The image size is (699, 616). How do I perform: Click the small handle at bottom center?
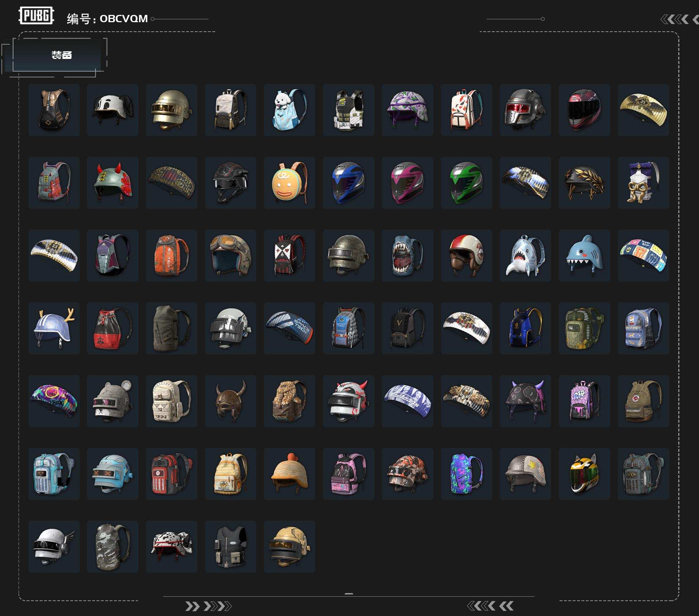point(349,593)
